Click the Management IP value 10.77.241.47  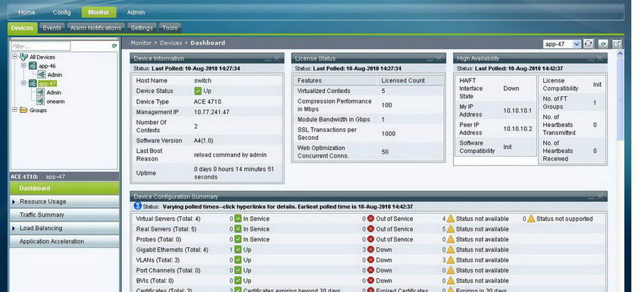(211, 112)
